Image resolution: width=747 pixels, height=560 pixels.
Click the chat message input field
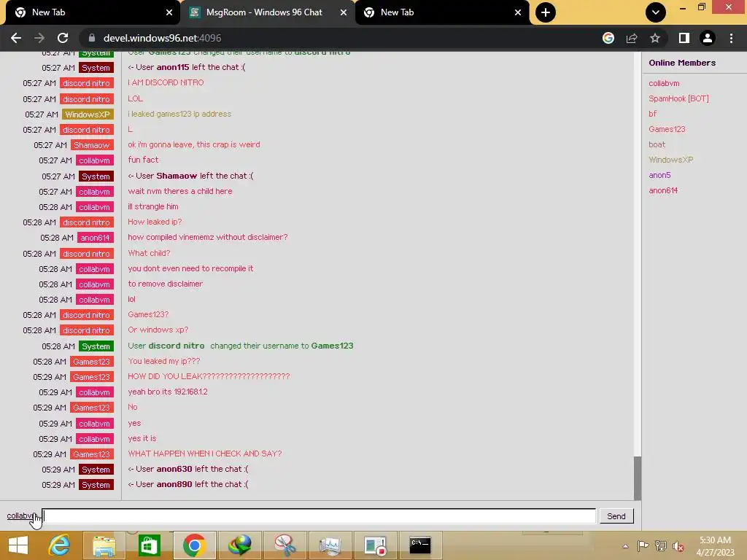(320, 516)
